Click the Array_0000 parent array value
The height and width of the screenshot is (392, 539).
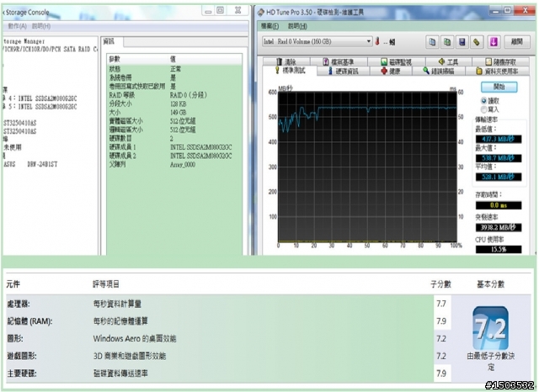tap(183, 165)
